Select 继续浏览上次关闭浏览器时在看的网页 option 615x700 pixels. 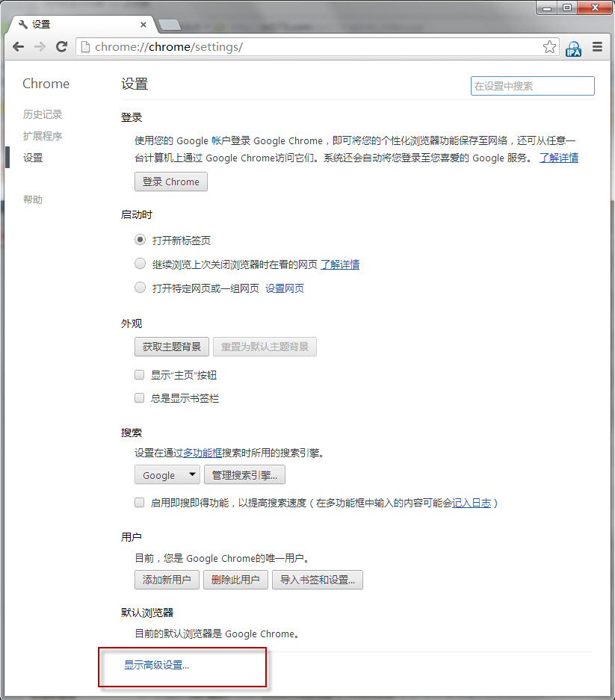(140, 264)
